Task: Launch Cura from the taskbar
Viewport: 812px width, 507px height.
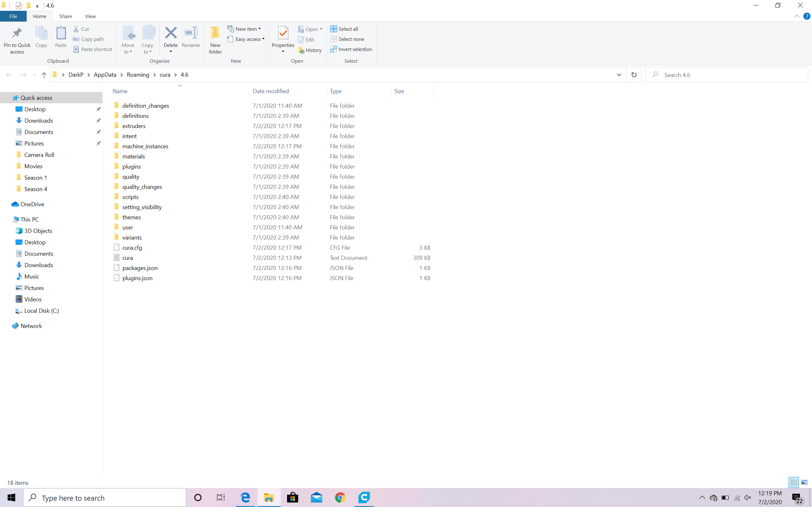Action: pos(364,497)
